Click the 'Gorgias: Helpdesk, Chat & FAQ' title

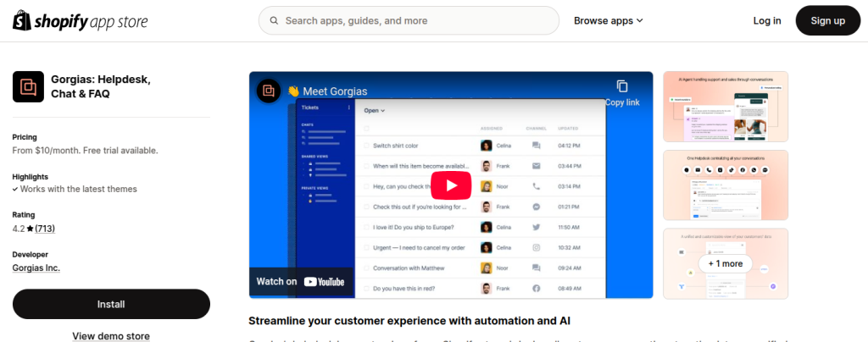pos(101,86)
